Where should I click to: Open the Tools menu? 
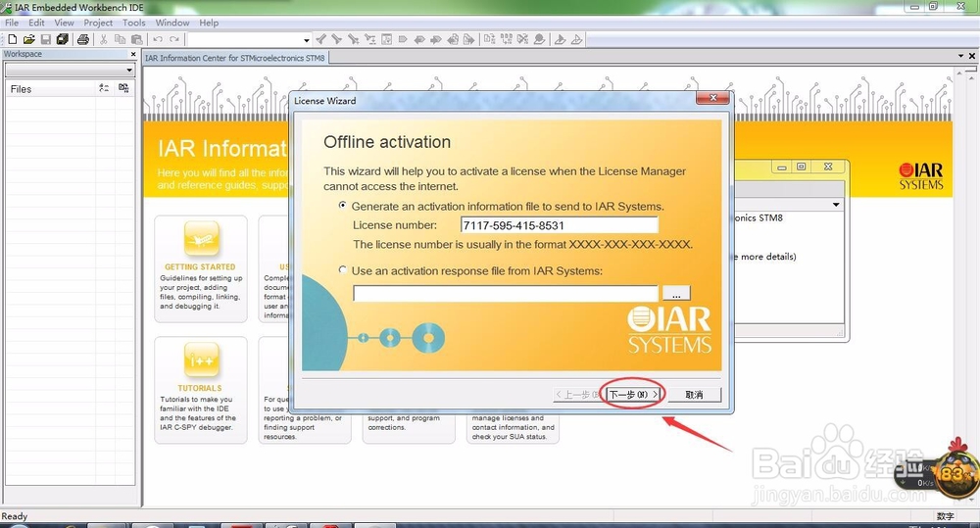click(133, 23)
